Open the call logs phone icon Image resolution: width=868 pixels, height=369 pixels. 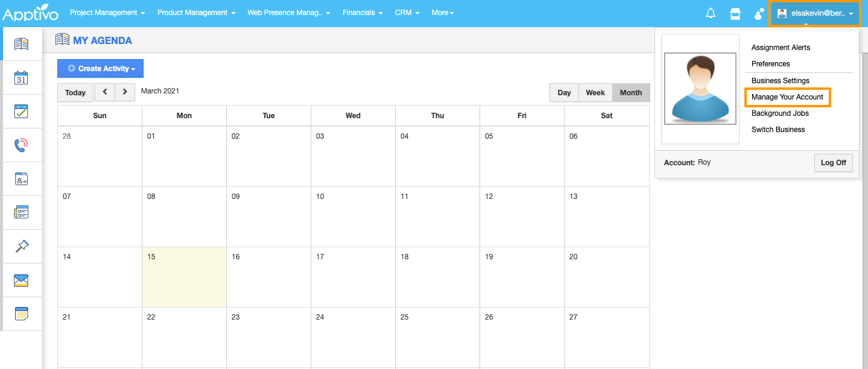[21, 145]
